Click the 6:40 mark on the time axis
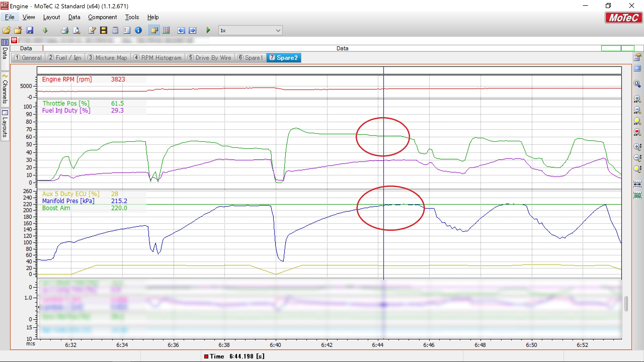The width and height of the screenshot is (644, 362). click(275, 345)
